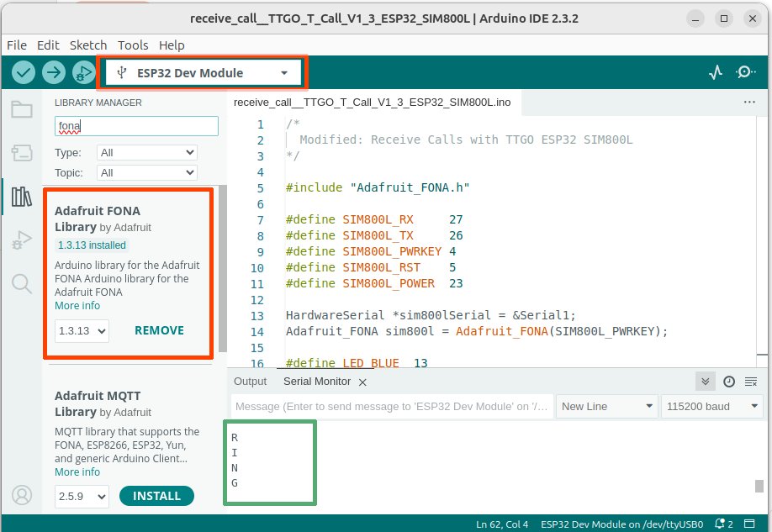772x532 pixels.
Task: Upload the sketch with the arrow button
Action: click(x=54, y=73)
